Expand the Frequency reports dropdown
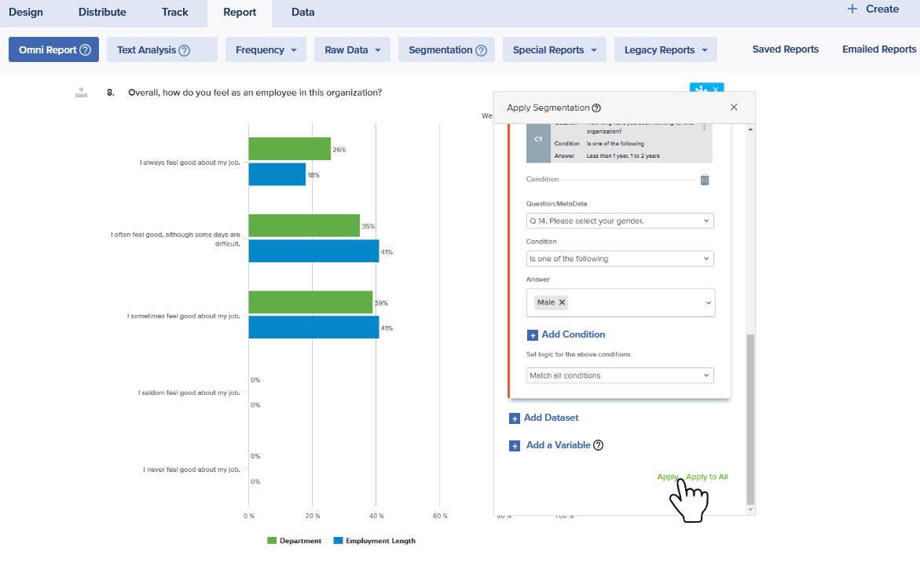 pyautogui.click(x=266, y=49)
